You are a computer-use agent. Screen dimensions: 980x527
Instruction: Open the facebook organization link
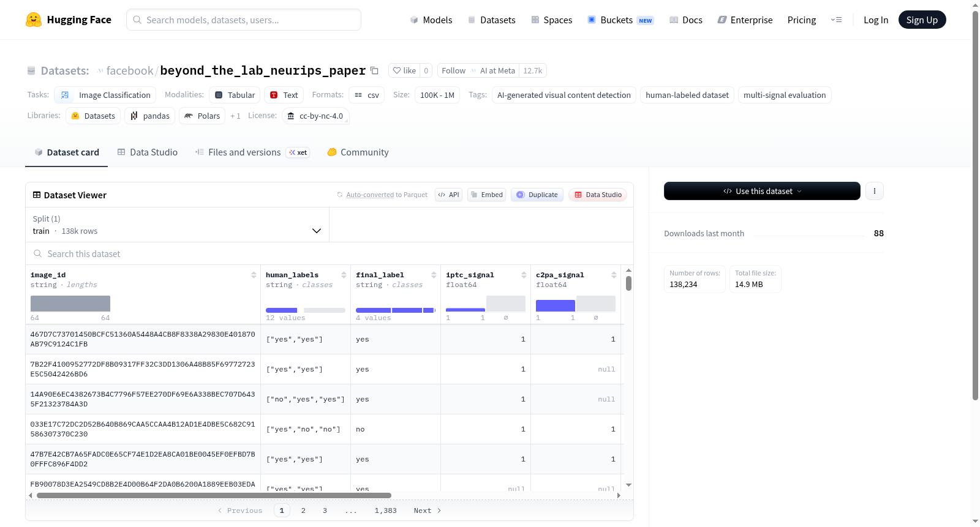(x=129, y=70)
